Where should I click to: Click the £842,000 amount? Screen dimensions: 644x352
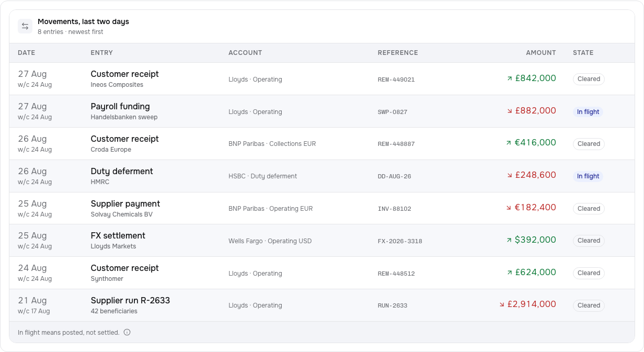[x=536, y=78]
